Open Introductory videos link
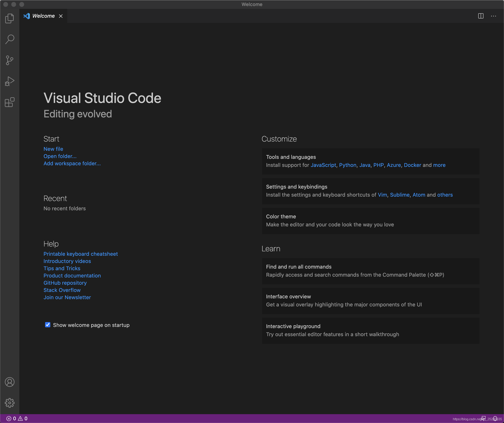Viewport: 504px width, 423px height. (x=67, y=261)
